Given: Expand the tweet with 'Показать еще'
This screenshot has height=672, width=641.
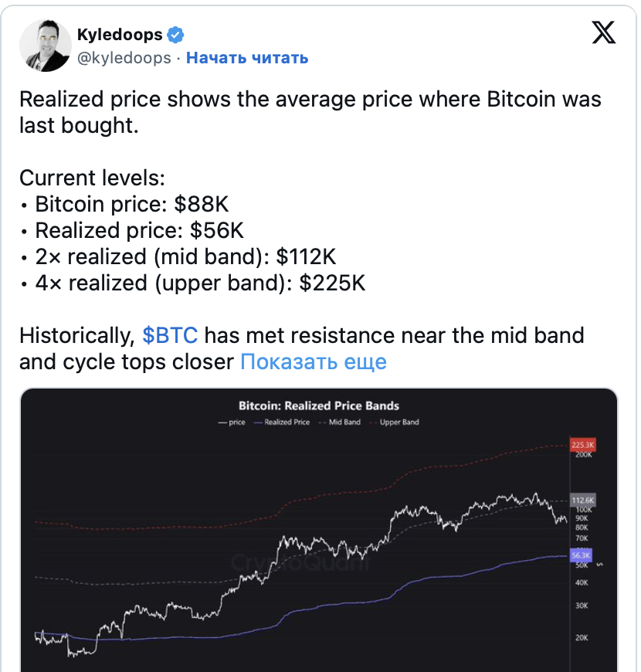Looking at the screenshot, I should coord(314,361).
